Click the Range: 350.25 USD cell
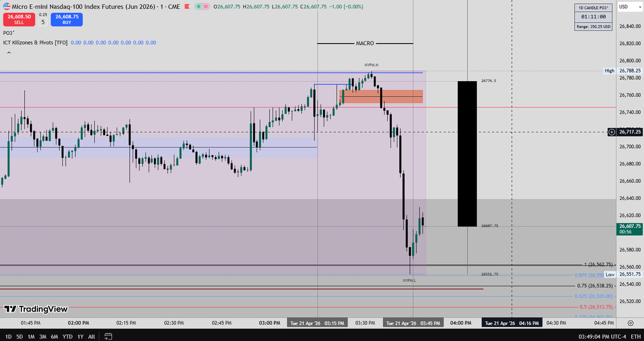 593,26
